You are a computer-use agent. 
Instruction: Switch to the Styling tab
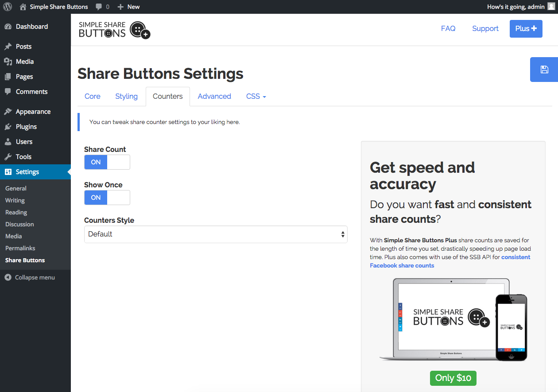[x=127, y=97]
